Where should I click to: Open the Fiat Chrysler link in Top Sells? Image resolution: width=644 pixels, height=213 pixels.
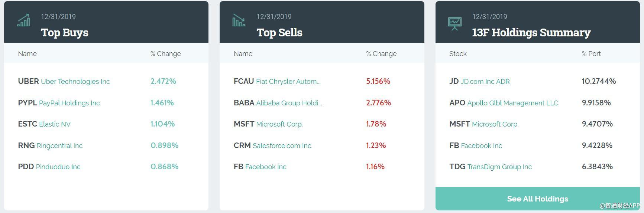[288, 82]
